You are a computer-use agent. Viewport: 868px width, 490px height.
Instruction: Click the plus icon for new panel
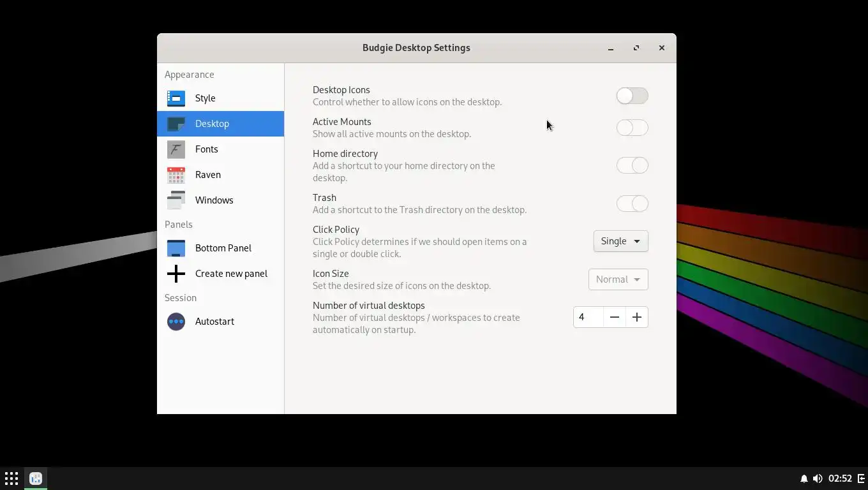coord(176,274)
